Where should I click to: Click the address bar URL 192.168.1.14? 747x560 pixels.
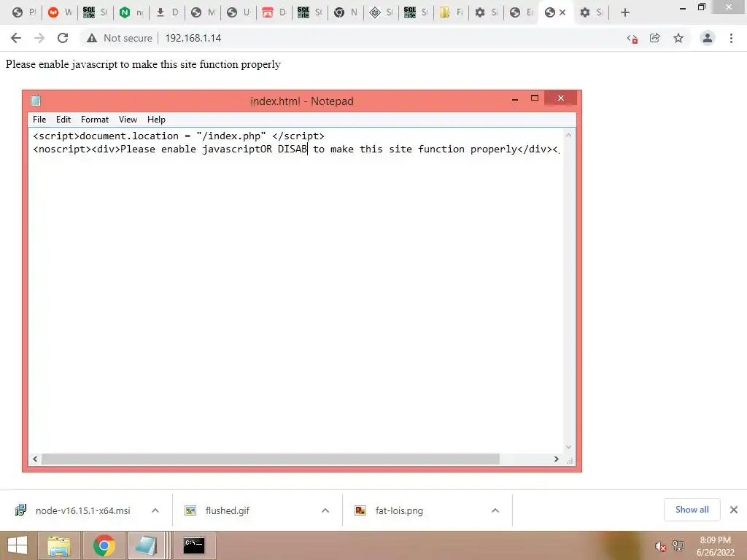[193, 38]
